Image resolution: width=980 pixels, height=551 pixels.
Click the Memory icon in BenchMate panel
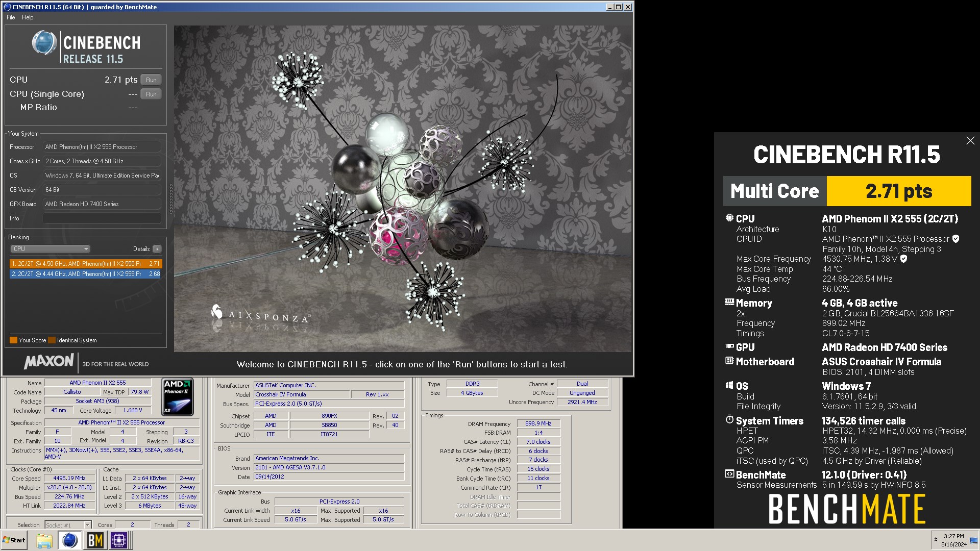729,302
